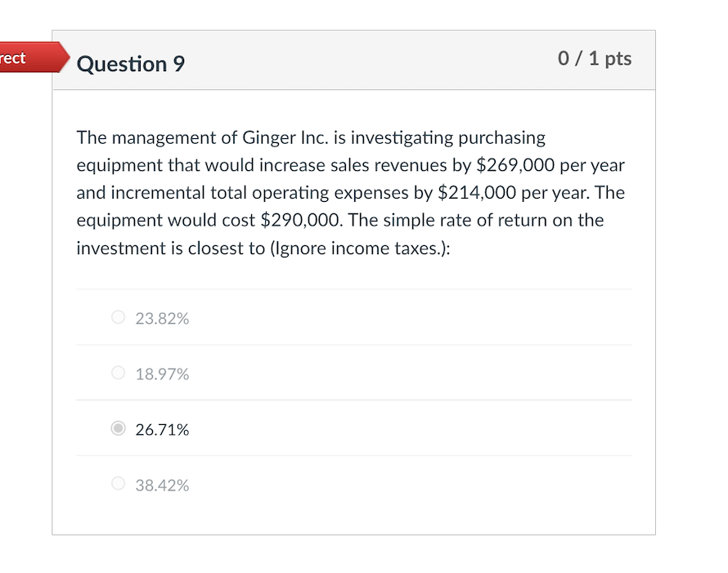
Task: Deselect the 26.71% selected answer
Action: coord(118,428)
